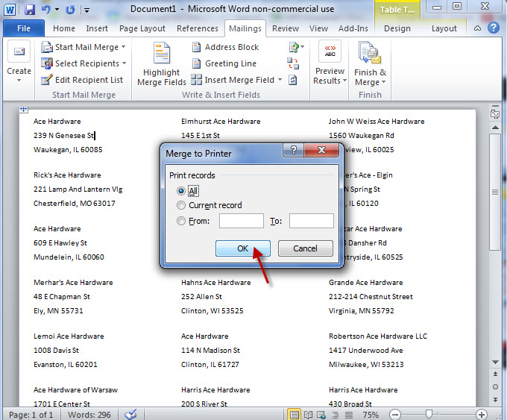
Task: Switch to the Insert tab
Action: [97, 28]
